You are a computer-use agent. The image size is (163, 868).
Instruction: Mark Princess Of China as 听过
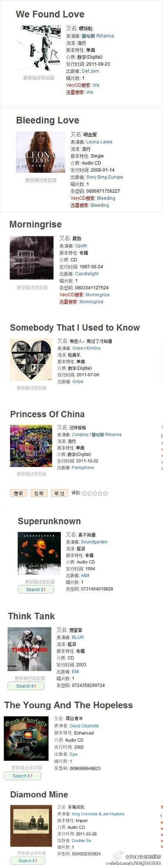[x=60, y=493]
